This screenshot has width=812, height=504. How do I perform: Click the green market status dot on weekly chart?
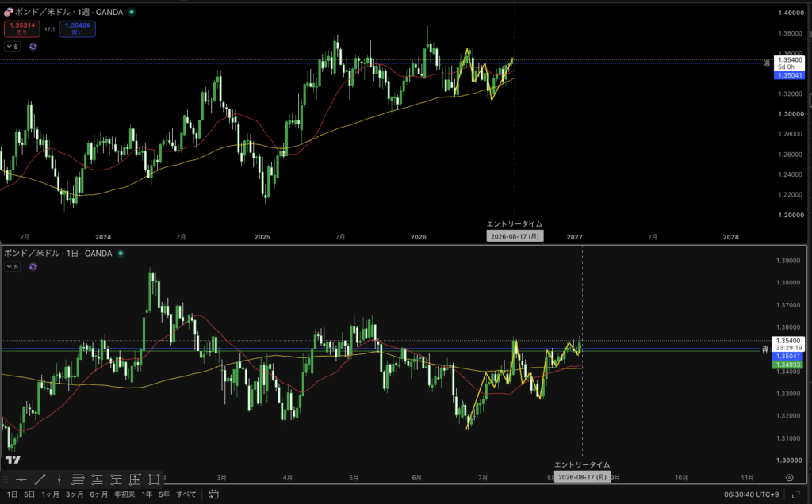[132, 12]
